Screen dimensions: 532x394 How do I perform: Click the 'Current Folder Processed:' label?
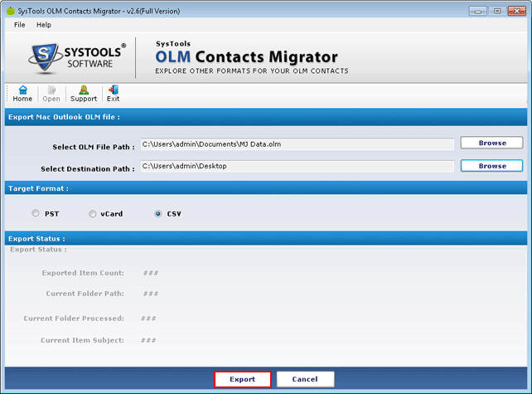click(x=74, y=319)
